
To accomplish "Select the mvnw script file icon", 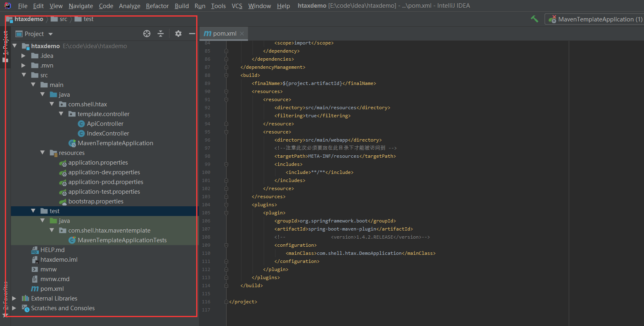I will coord(35,269).
